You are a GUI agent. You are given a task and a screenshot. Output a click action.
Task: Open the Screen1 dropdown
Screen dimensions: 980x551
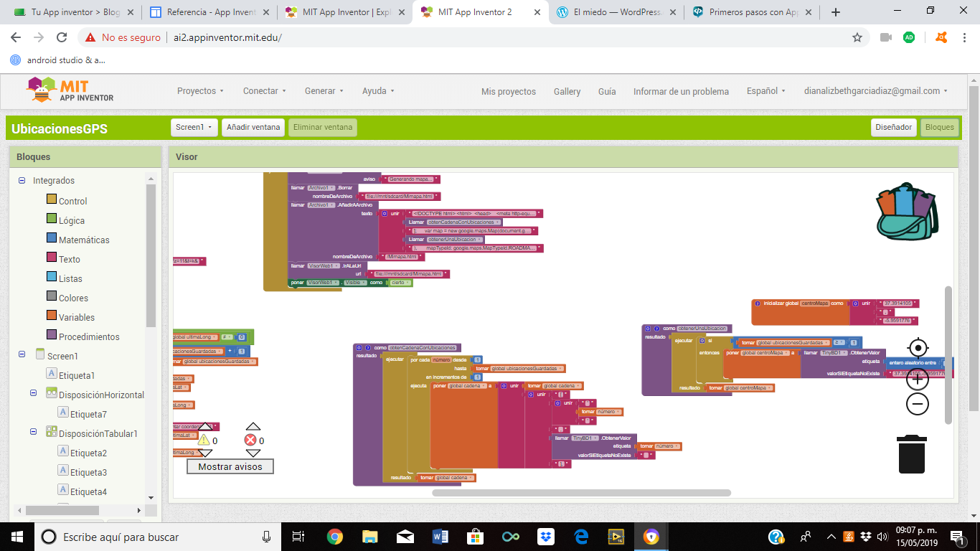194,127
